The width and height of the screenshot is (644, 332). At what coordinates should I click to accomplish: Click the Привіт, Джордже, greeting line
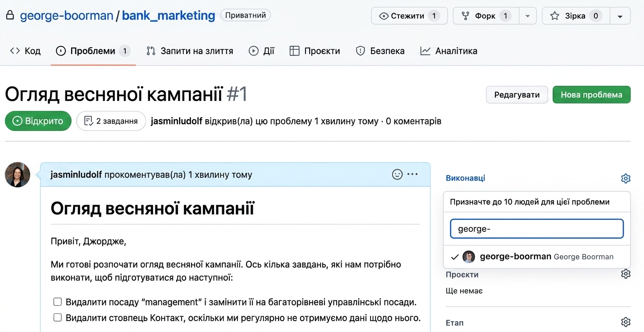pos(88,242)
